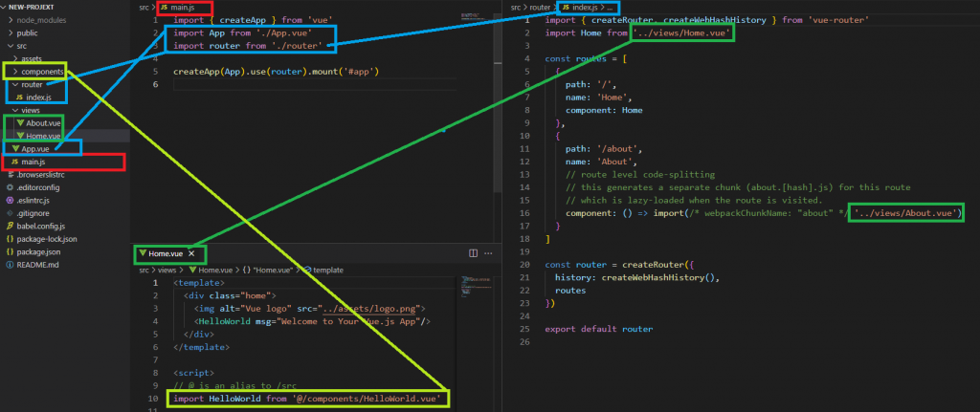
Task: Click the line 'component: Home'
Action: click(605, 110)
